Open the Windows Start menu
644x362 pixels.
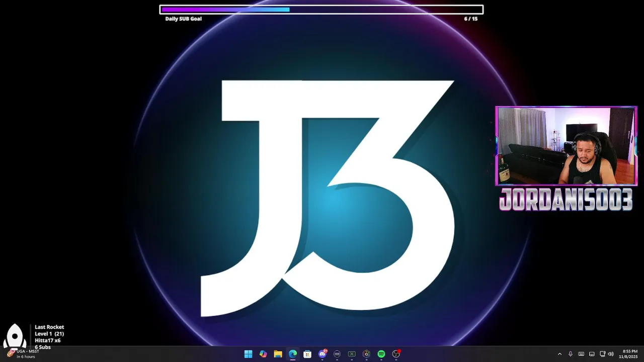pos(248,354)
